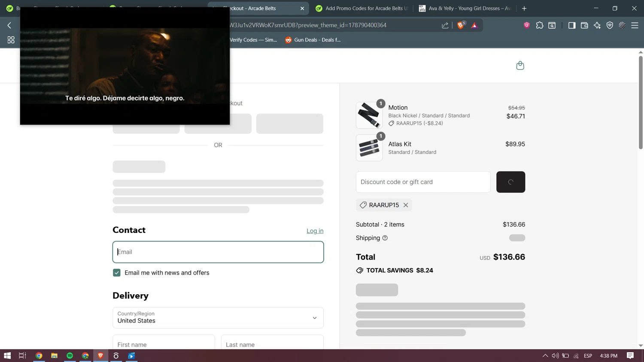Open the extensions puzzle icon
This screenshot has width=644, height=362.
point(540,25)
